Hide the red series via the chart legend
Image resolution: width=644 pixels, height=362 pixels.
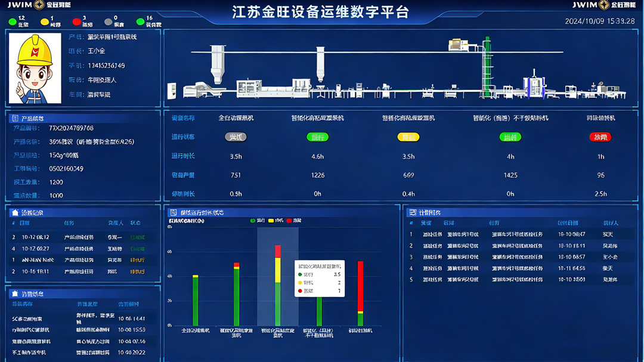coord(290,221)
